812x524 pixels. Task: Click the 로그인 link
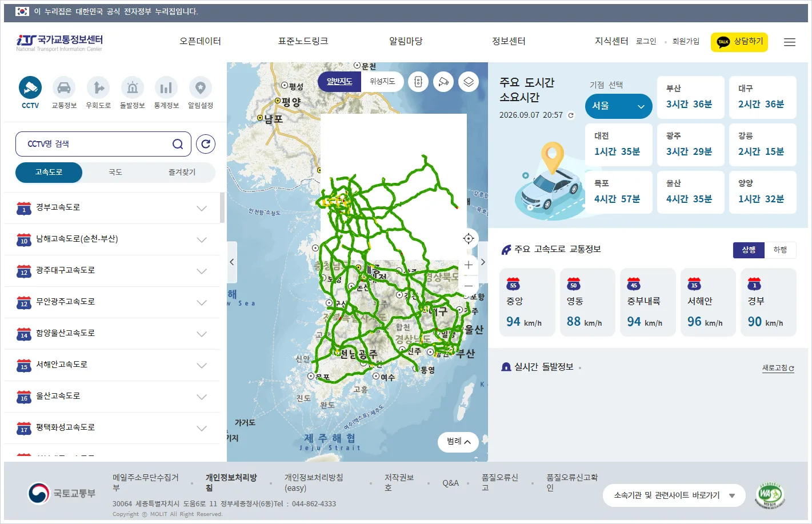[x=646, y=41]
